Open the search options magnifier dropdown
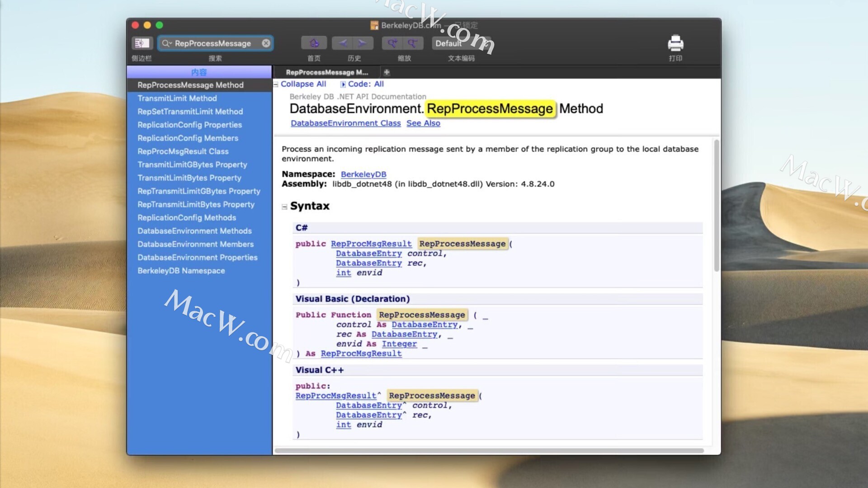The width and height of the screenshot is (868, 488). pyautogui.click(x=167, y=43)
